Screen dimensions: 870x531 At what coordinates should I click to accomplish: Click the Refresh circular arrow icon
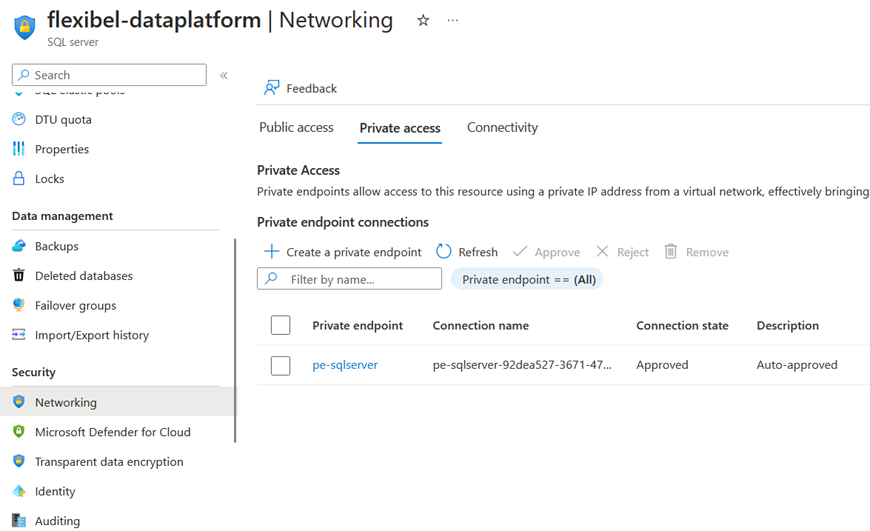443,251
